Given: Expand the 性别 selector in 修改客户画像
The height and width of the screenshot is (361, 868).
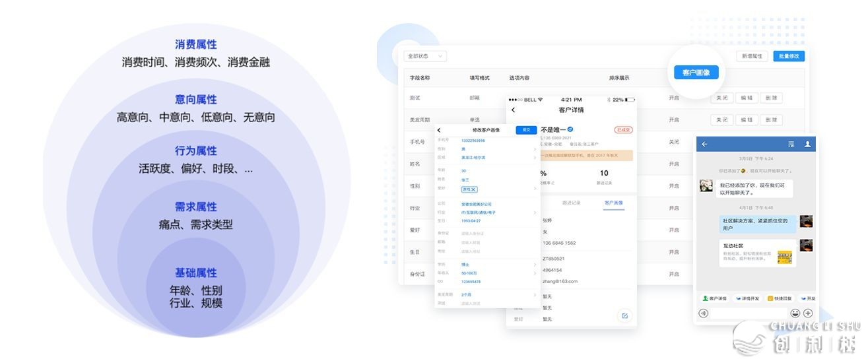Looking at the screenshot, I should [x=535, y=149].
